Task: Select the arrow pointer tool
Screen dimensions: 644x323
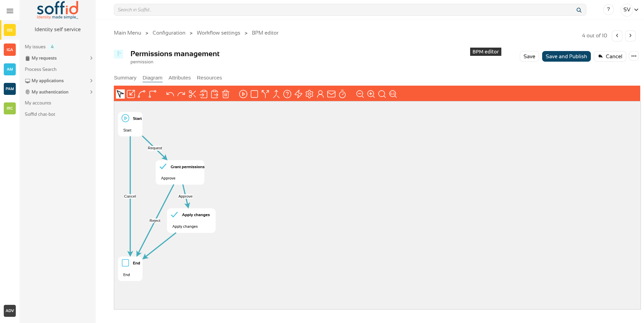Action: coord(120,94)
